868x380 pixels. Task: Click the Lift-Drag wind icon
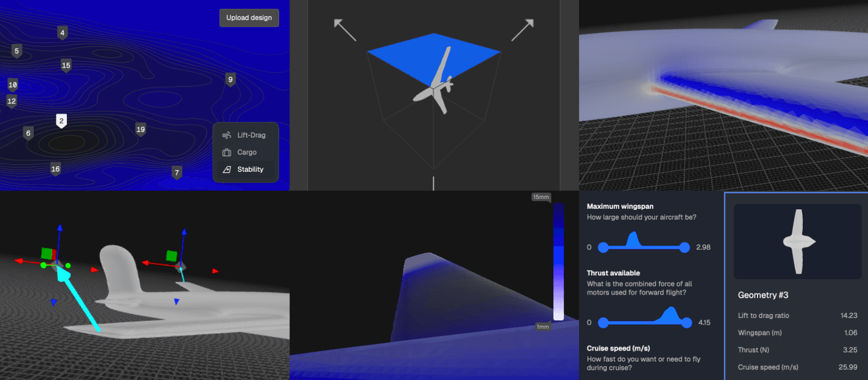click(227, 135)
